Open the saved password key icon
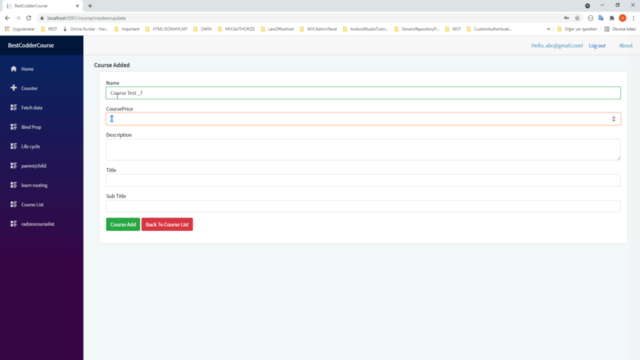Viewport: 640px width, 360px height. click(x=567, y=18)
